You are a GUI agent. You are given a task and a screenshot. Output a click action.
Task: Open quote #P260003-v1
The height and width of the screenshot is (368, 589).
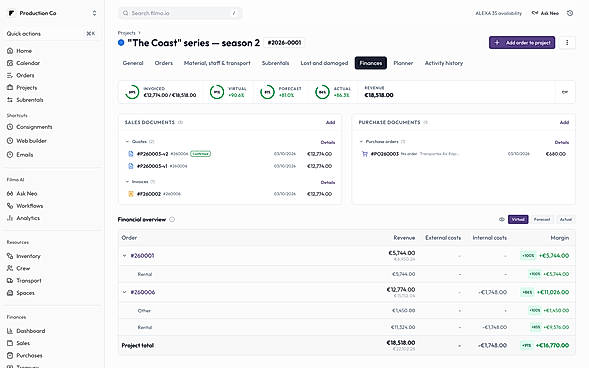pos(152,166)
